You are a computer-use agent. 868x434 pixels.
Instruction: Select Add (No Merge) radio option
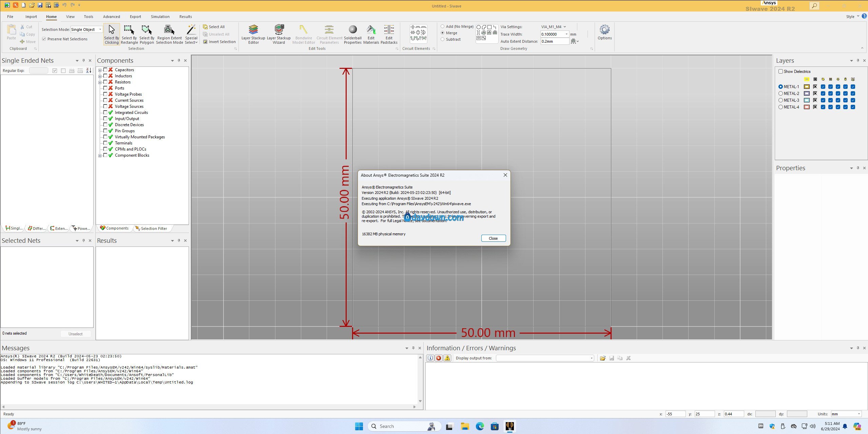point(443,26)
